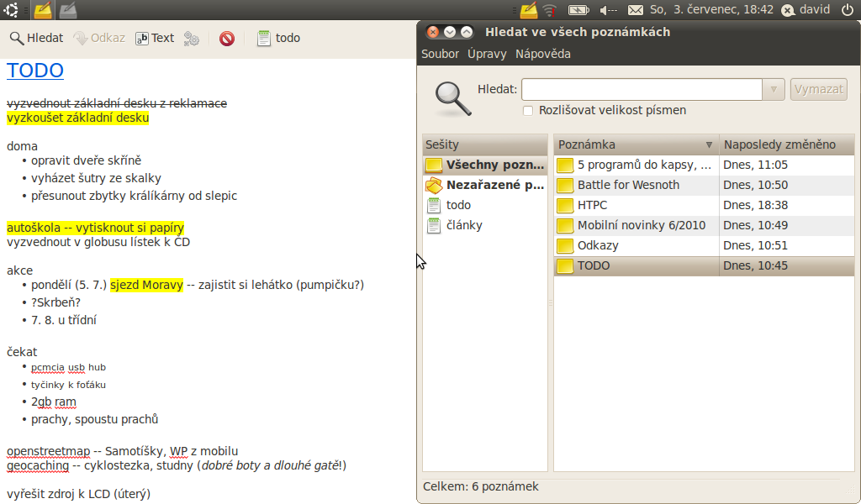
Task: Click the Nezařazené poznámky notebook icon
Action: pos(434,186)
